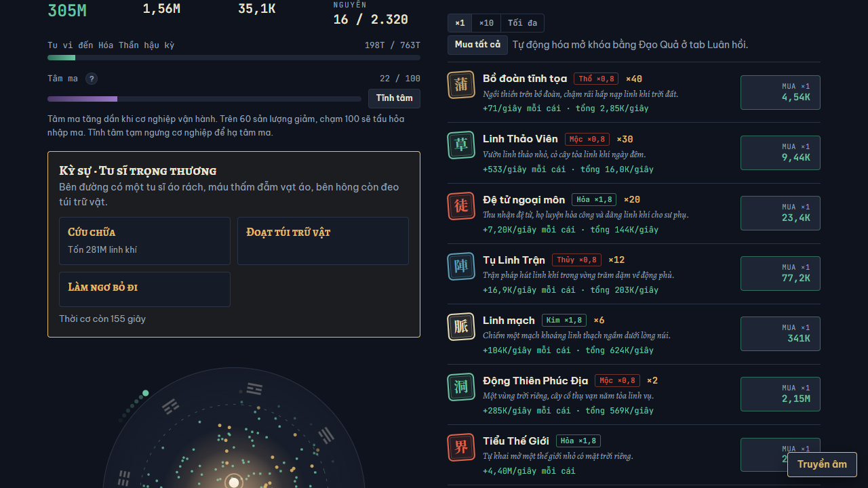The image size is (868, 488).
Task: Click the Thời cơ còn 155 giây text
Action: (x=102, y=319)
